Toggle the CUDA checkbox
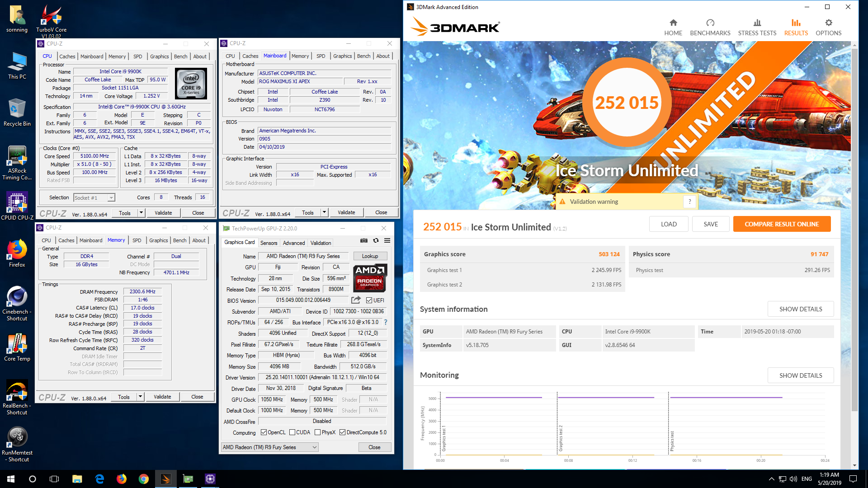Viewport: 868px width, 488px height. coord(292,432)
